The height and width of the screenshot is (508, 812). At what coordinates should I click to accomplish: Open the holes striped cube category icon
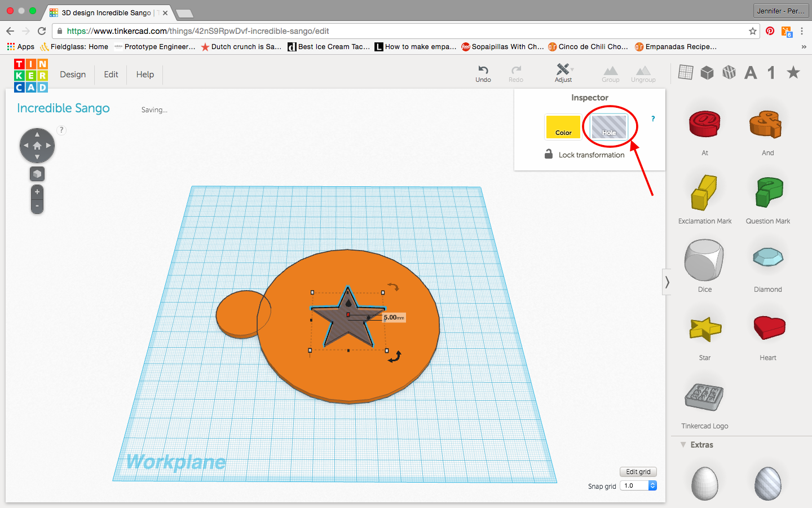click(729, 72)
